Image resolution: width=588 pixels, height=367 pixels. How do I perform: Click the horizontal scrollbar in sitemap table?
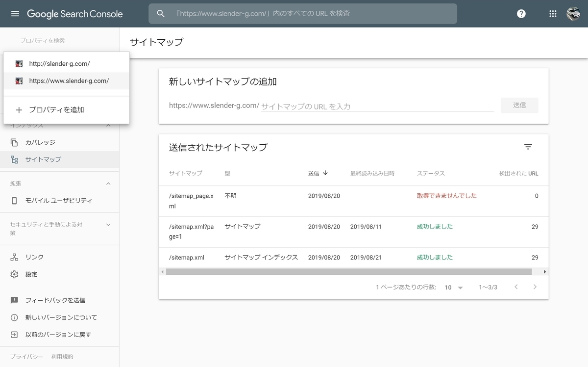(x=348, y=272)
